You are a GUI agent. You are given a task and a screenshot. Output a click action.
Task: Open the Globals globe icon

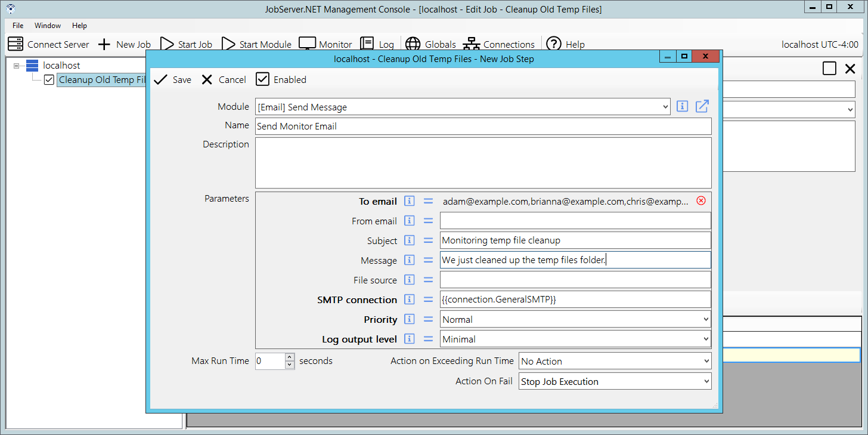(413, 44)
